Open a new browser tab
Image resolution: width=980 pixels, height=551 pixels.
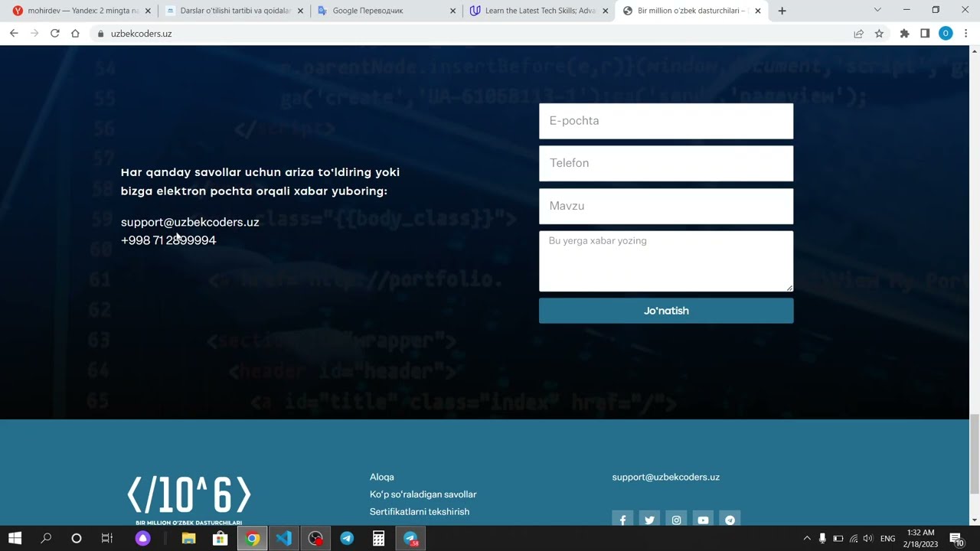click(x=782, y=11)
